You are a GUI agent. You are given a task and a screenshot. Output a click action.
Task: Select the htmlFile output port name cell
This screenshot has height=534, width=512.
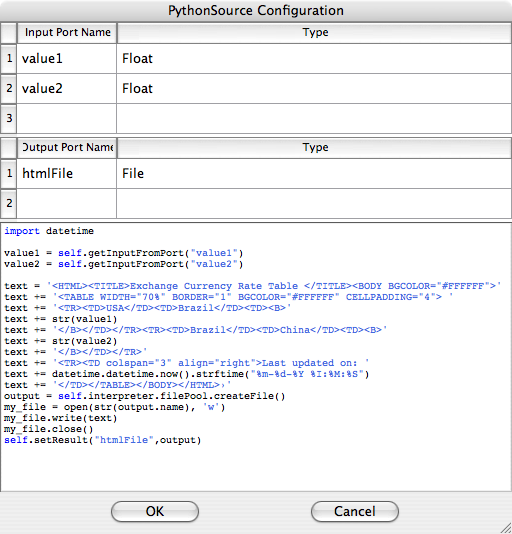66,173
